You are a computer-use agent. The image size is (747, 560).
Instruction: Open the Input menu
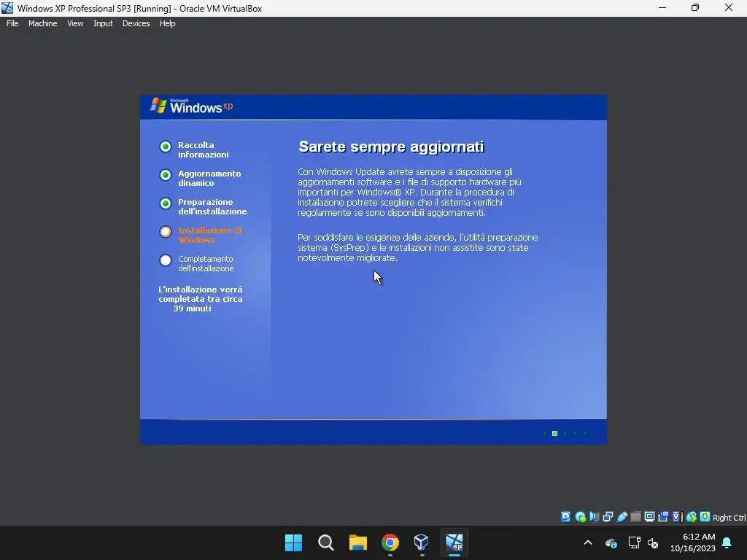[103, 23]
